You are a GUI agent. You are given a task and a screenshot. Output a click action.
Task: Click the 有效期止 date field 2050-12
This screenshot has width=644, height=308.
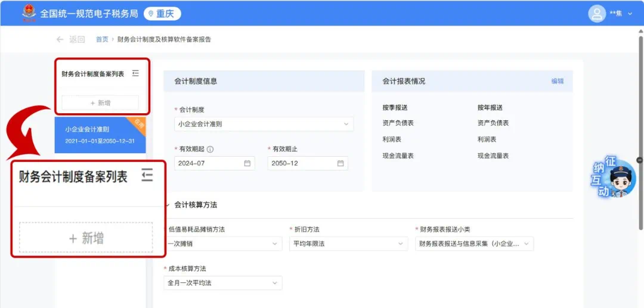pos(308,163)
